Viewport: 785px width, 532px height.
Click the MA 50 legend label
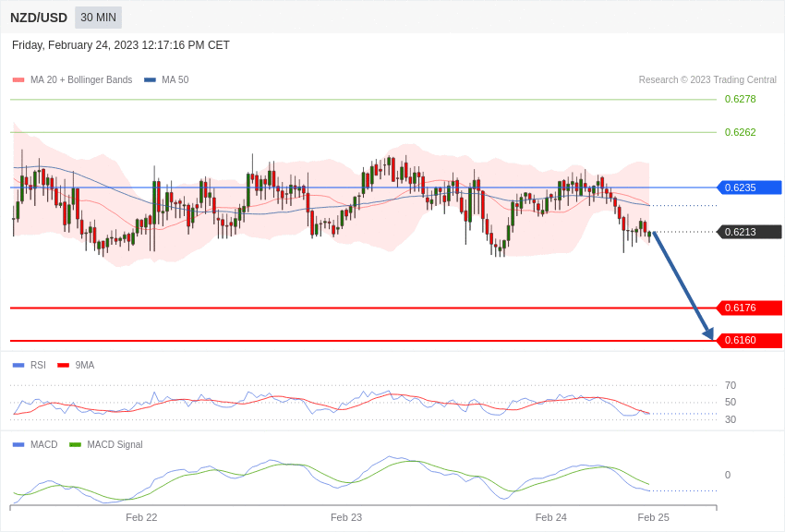point(175,79)
